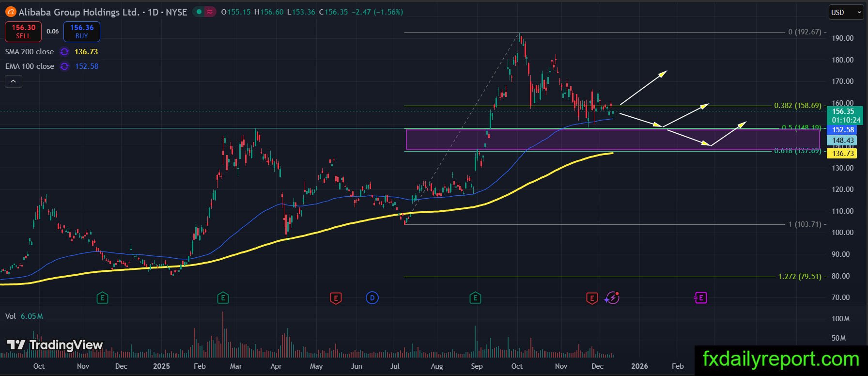Click the blue 152.58 EMA tag on the price axis
The image size is (868, 376).
click(x=843, y=130)
